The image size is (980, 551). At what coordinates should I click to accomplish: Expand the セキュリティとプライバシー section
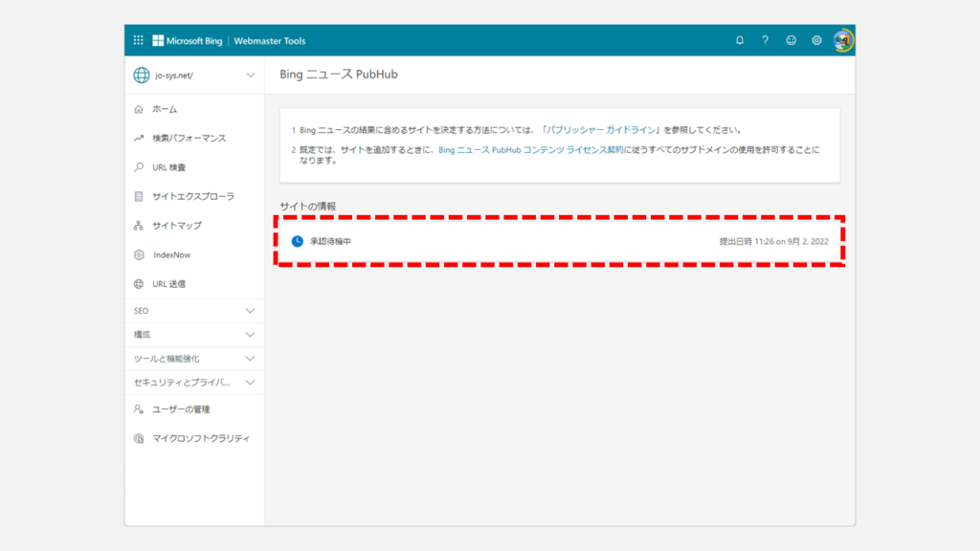[194, 383]
